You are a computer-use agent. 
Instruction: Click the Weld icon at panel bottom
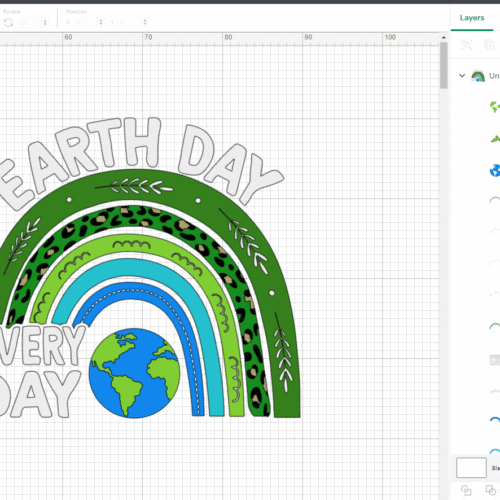[490, 490]
